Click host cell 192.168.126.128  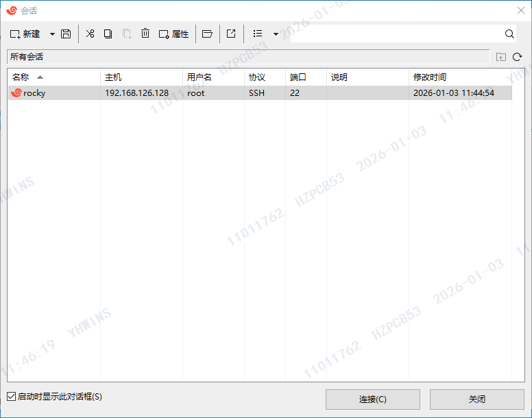click(136, 93)
